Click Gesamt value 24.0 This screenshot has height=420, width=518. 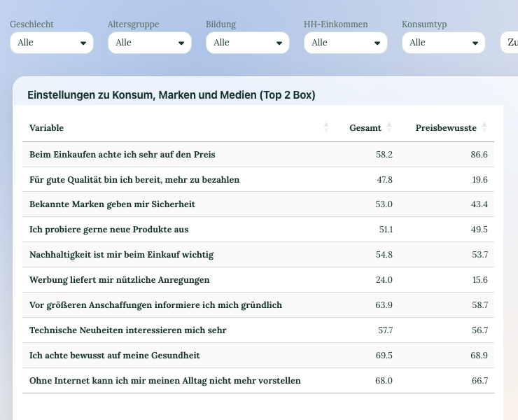click(x=384, y=280)
